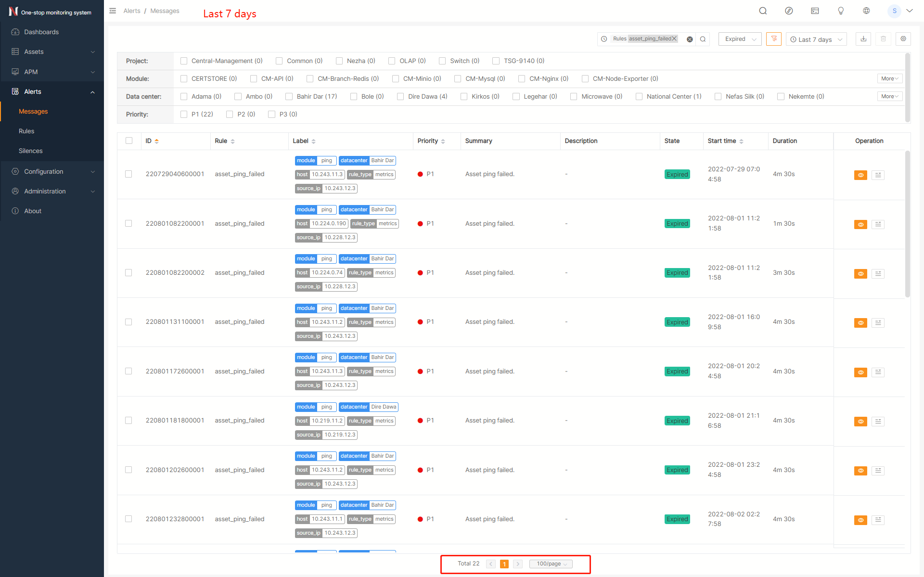View alert 220729040600001 with eye icon
Screen dimensions: 924x577
pyautogui.click(x=860, y=175)
